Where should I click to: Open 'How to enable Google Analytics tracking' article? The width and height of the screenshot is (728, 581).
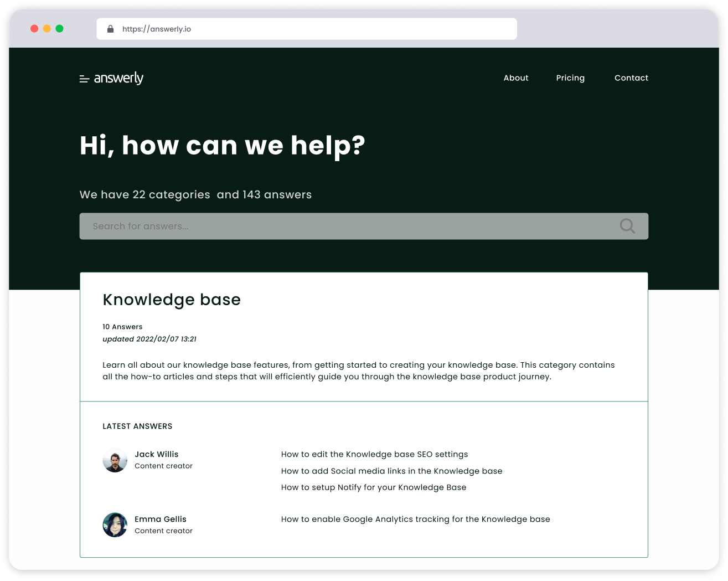(x=415, y=519)
